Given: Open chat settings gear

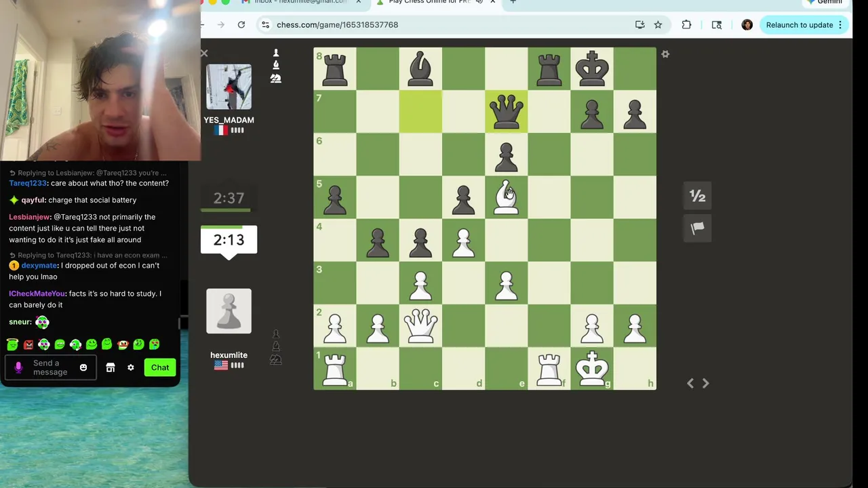Looking at the screenshot, I should (x=131, y=367).
